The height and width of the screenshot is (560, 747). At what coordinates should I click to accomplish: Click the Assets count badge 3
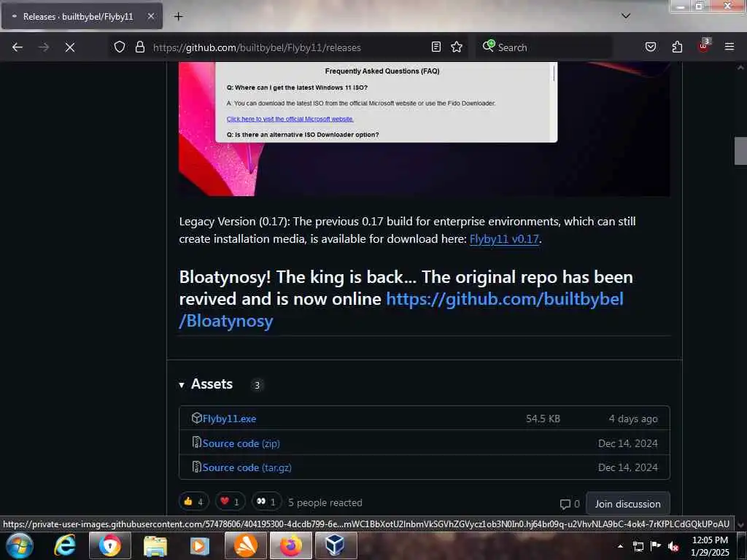point(258,385)
